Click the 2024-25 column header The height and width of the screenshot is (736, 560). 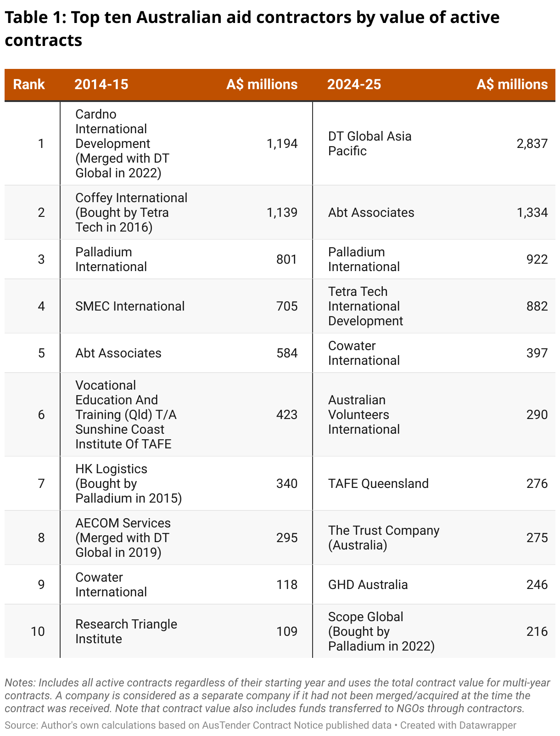[x=354, y=85]
